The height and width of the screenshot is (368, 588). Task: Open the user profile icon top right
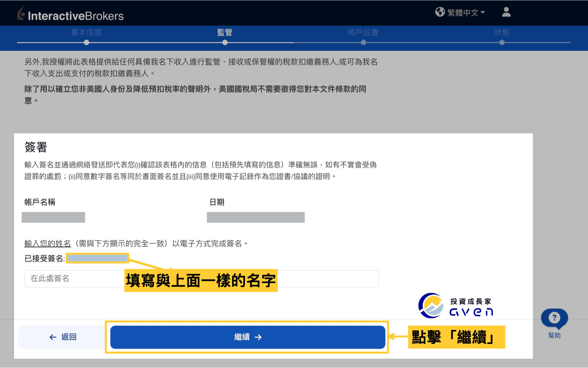[x=506, y=12]
